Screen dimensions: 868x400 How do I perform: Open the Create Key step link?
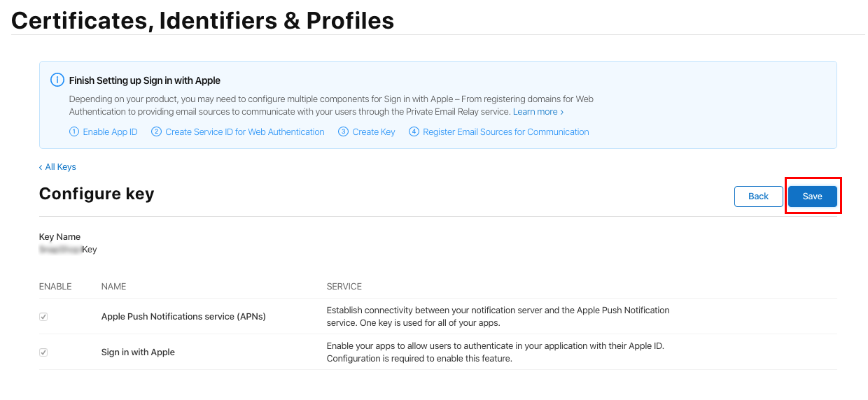[374, 131]
